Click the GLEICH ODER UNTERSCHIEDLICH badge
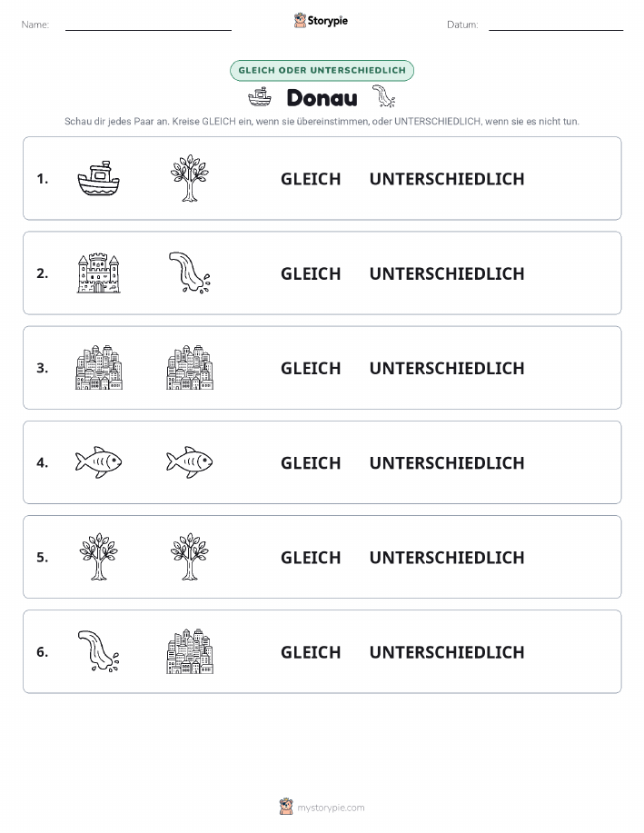The width and height of the screenshot is (644, 833). [322, 70]
